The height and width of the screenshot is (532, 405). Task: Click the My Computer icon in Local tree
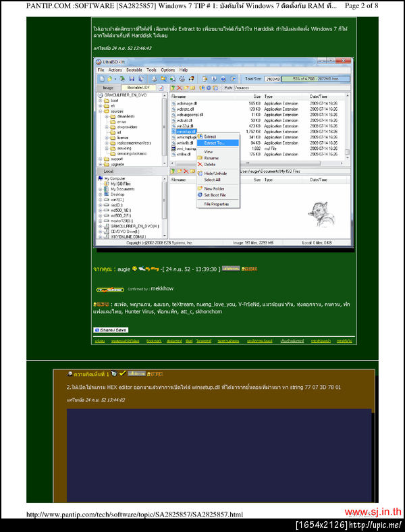(x=100, y=178)
